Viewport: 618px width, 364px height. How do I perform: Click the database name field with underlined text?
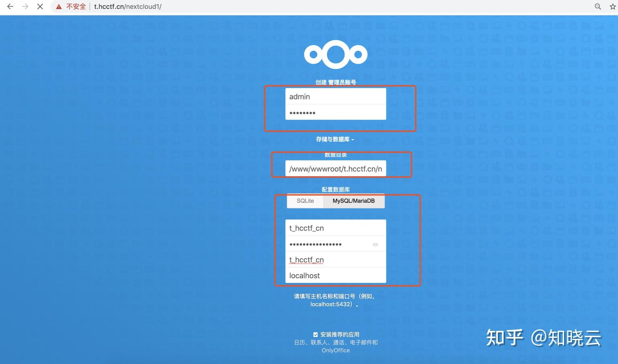pos(336,260)
